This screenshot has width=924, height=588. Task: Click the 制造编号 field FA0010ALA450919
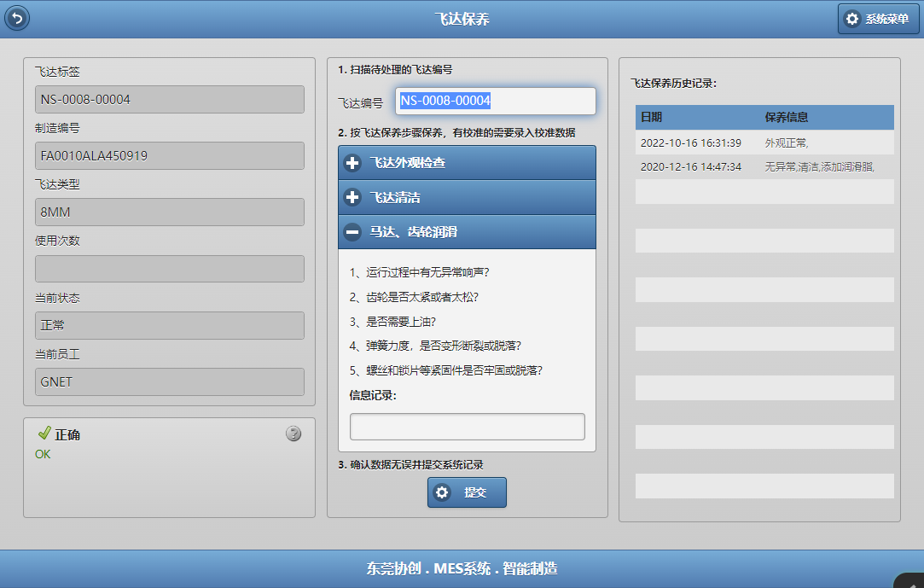pyautogui.click(x=169, y=156)
